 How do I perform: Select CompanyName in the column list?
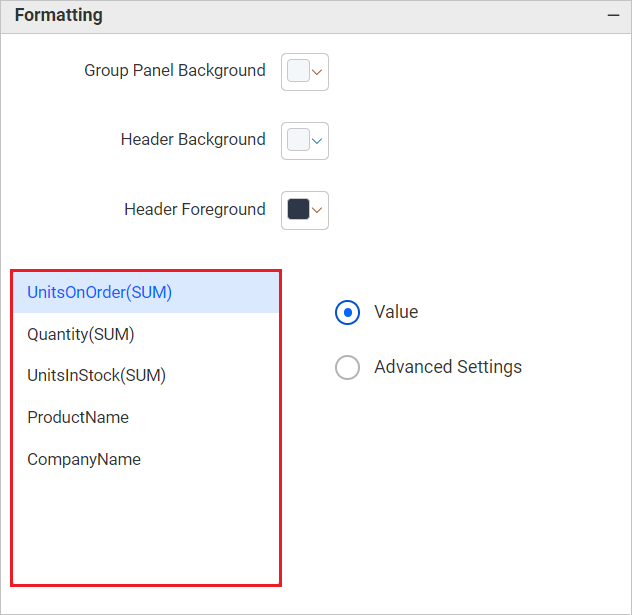coord(84,460)
